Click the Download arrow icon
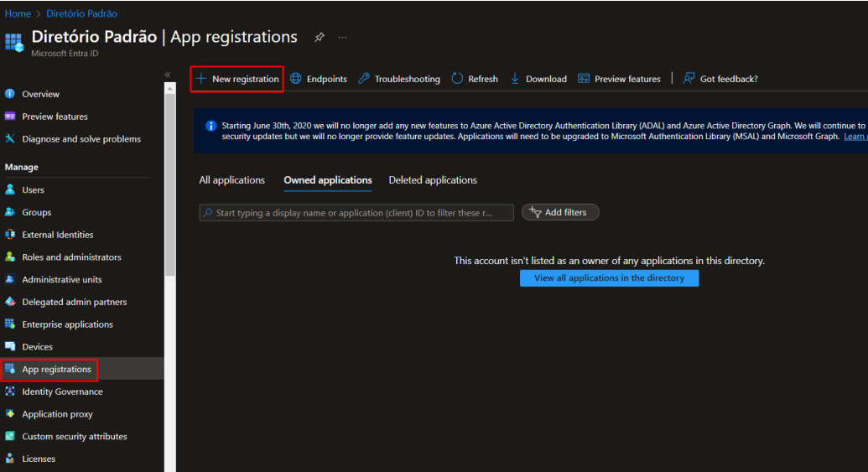 click(x=515, y=79)
